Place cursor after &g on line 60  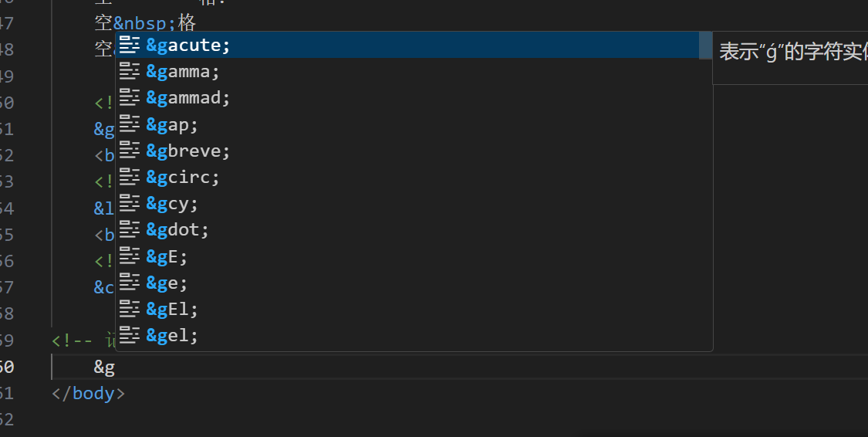[116, 367]
